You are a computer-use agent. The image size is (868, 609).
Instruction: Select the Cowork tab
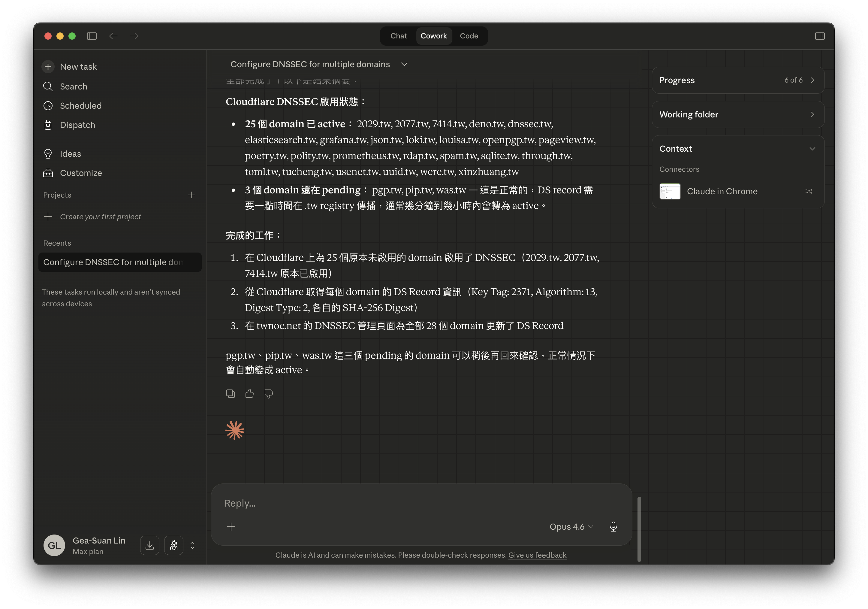(x=434, y=36)
